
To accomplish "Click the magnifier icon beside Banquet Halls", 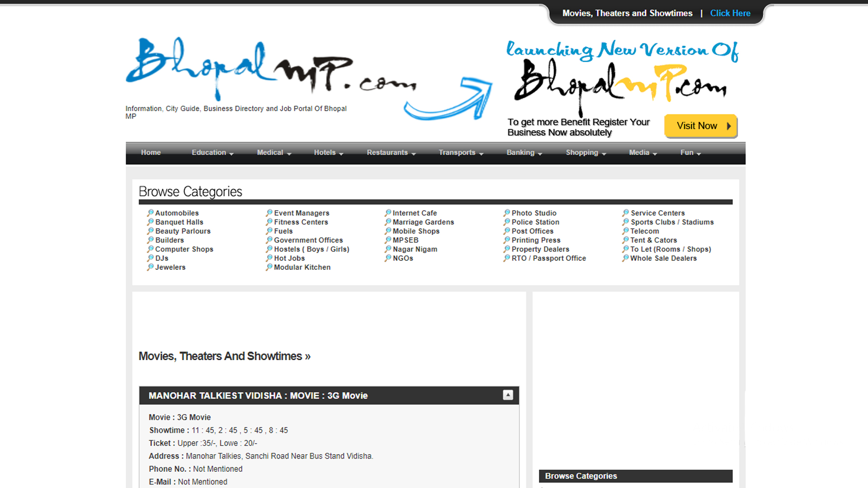I will [x=150, y=222].
